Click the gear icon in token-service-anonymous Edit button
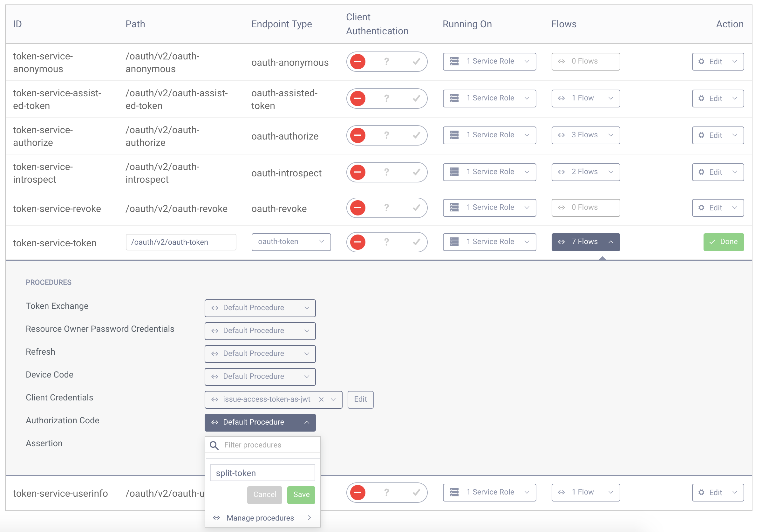The width and height of the screenshot is (762, 532). point(702,62)
